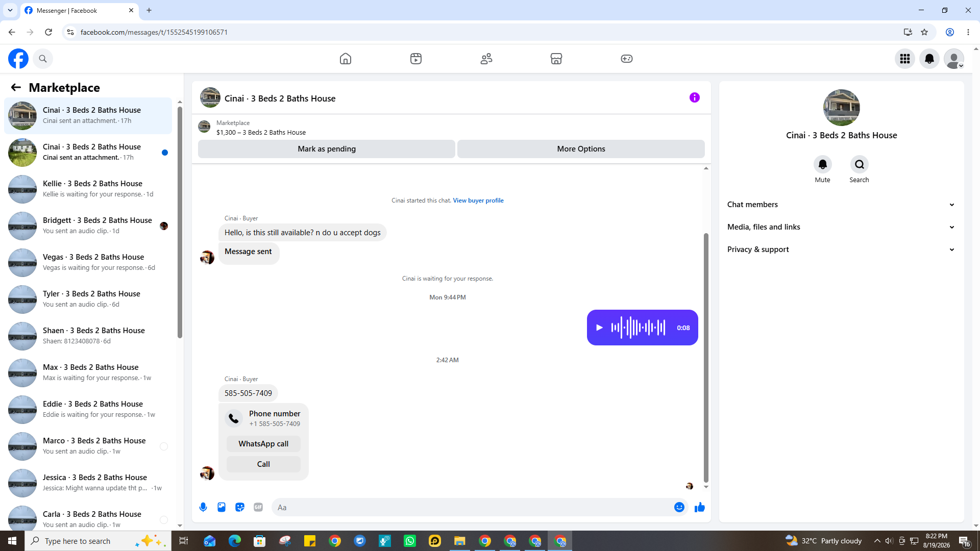Show hidden system tray icons

877,541
